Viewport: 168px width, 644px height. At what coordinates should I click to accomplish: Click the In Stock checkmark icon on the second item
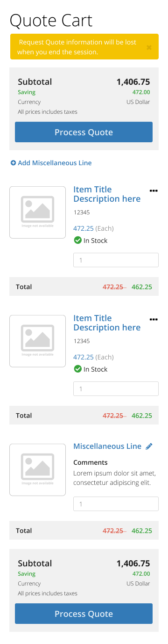(x=77, y=369)
